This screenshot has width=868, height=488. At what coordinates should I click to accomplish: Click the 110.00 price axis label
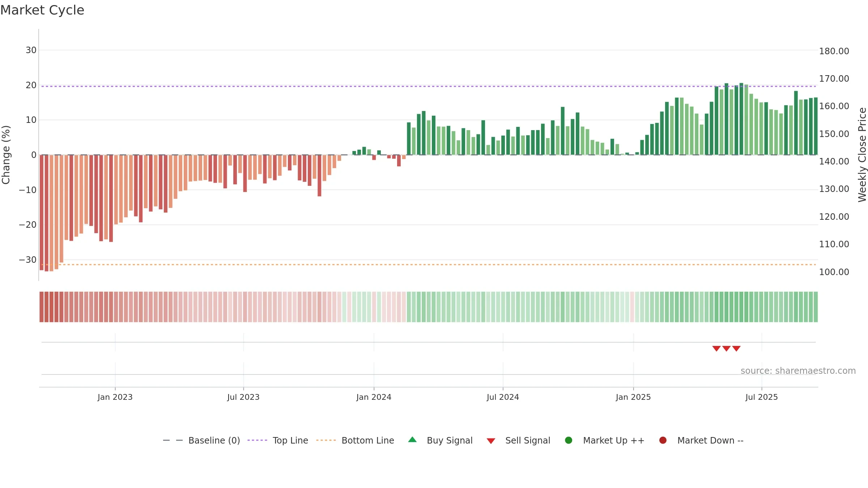[x=834, y=244]
